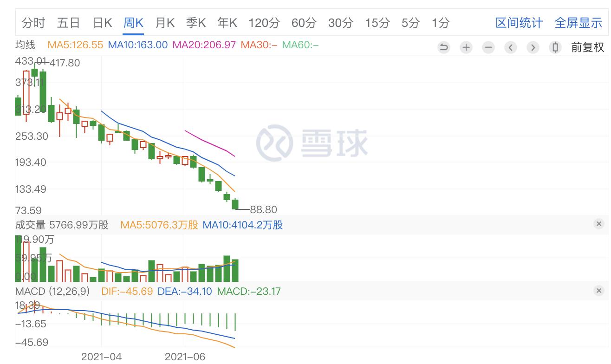Close the MACD indicator panel
611x364 pixels.
tap(599, 291)
